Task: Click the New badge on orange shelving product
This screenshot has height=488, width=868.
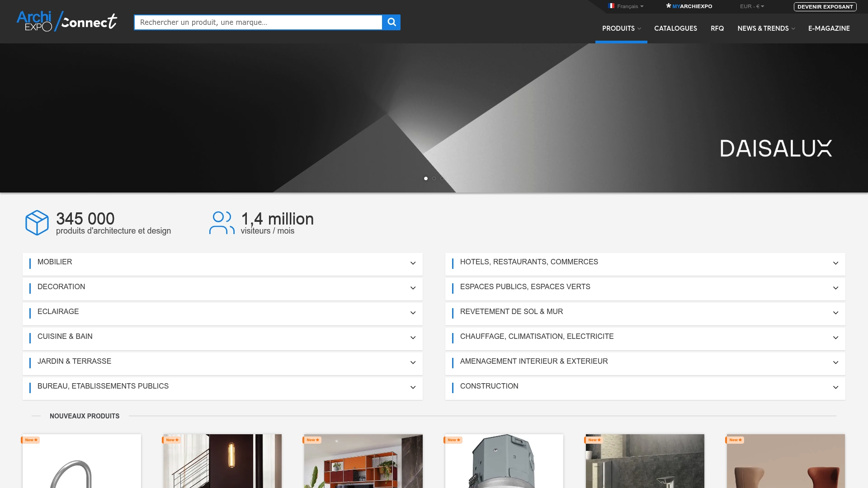Action: click(312, 440)
